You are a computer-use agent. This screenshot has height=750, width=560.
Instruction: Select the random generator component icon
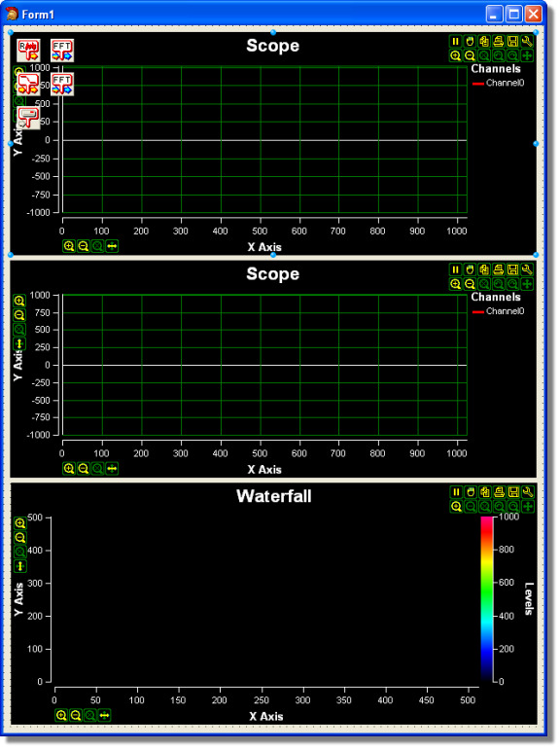(x=29, y=51)
